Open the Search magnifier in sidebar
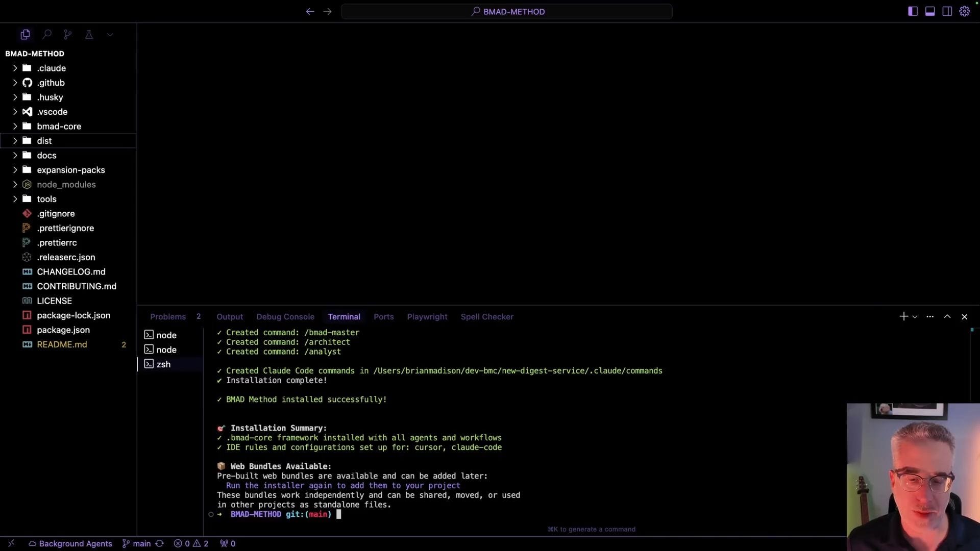 (x=47, y=35)
